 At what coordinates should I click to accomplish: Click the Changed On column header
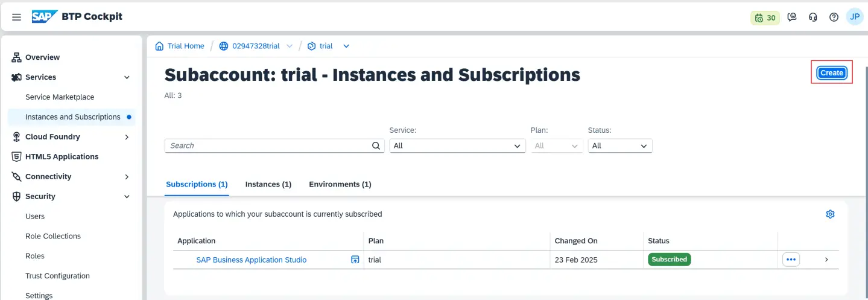click(576, 241)
